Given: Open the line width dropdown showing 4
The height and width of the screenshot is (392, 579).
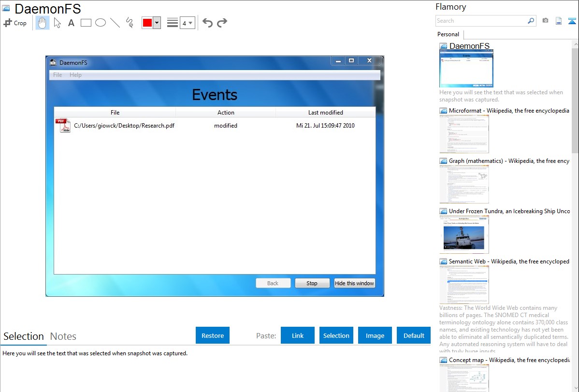Looking at the screenshot, I should tap(187, 23).
